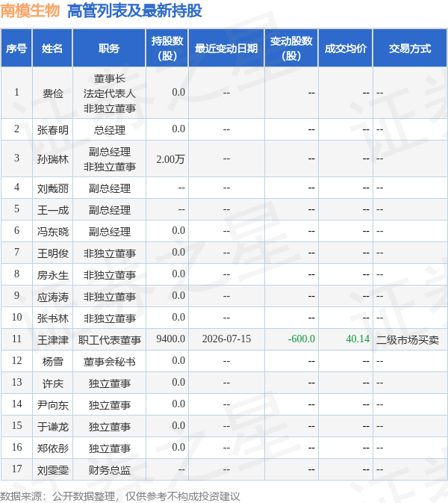The height and width of the screenshot is (503, 448).
Task: Select the name 王津津 in row 11
Action: click(53, 340)
